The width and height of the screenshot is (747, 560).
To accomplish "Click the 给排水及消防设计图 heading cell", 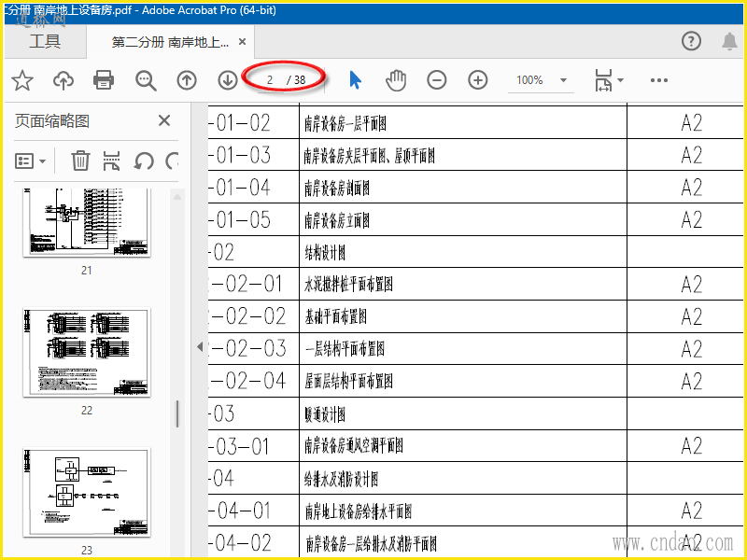I will pyautogui.click(x=463, y=478).
